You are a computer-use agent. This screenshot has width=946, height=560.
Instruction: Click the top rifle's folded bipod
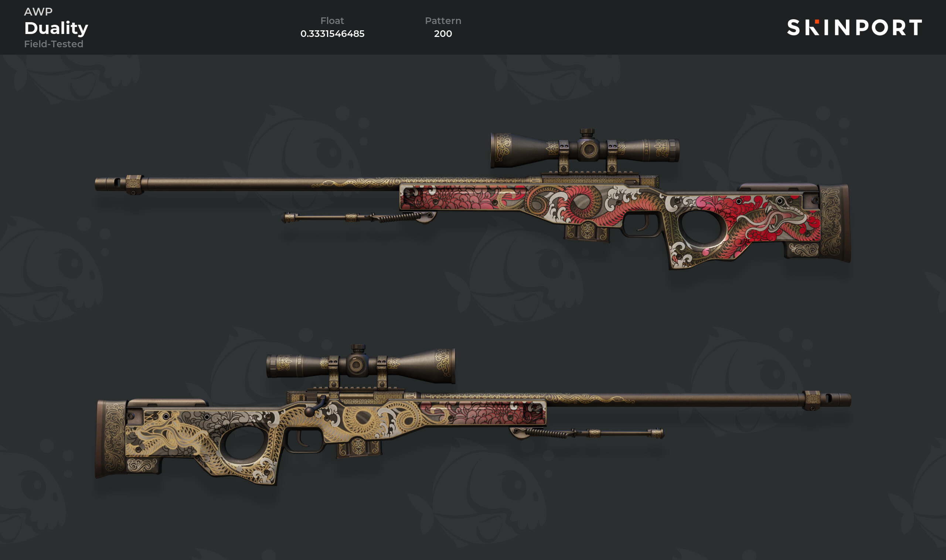pyautogui.click(x=358, y=217)
